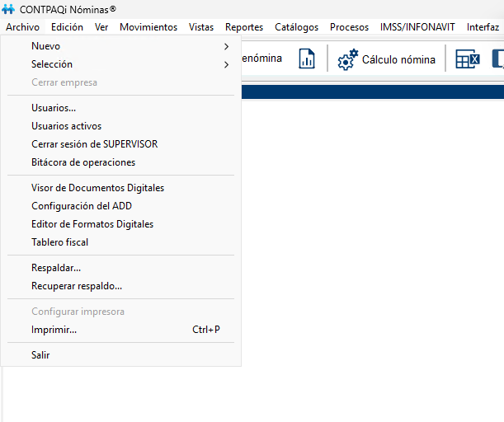Open the Procesos menu
The width and height of the screenshot is (504, 422).
[349, 27]
